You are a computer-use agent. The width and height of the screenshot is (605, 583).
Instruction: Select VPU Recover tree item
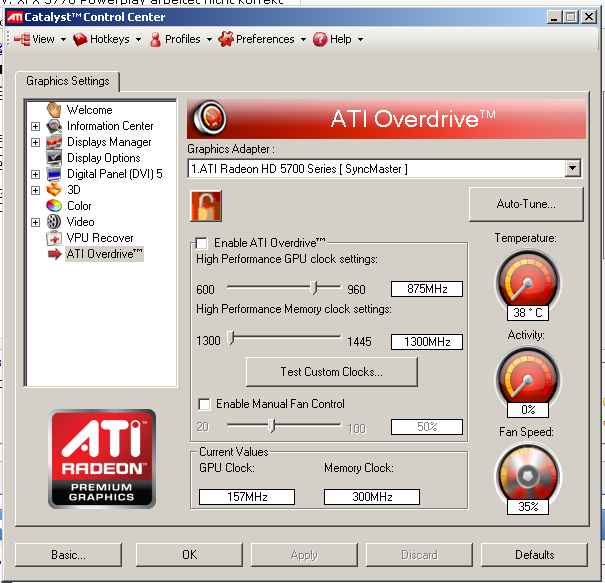pyautogui.click(x=100, y=238)
